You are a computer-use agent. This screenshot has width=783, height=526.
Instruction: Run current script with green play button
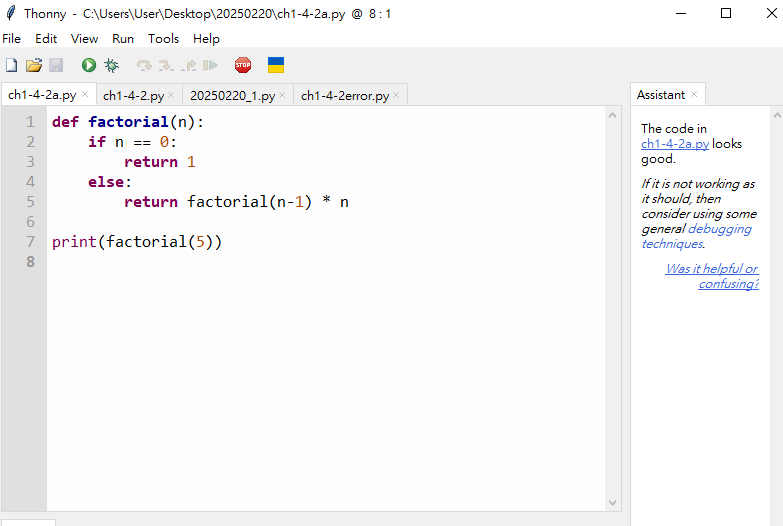(x=89, y=65)
